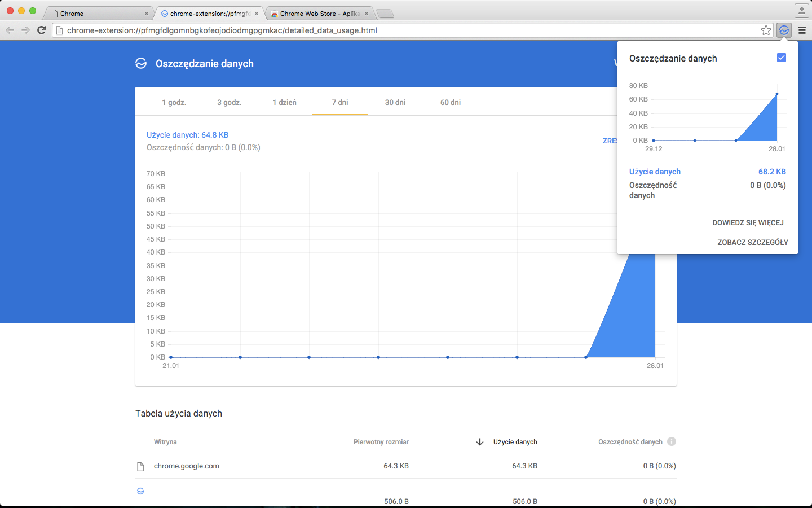
Task: Click the address bar URL field
Action: (395, 30)
